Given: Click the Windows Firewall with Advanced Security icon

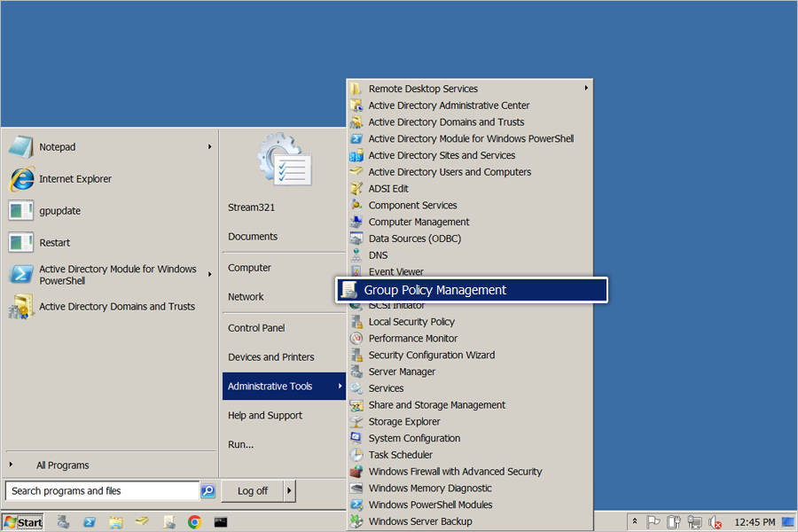Looking at the screenshot, I should (356, 472).
